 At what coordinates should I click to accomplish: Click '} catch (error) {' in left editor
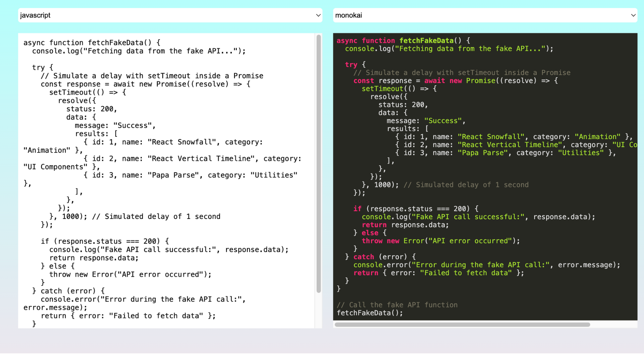(68, 291)
